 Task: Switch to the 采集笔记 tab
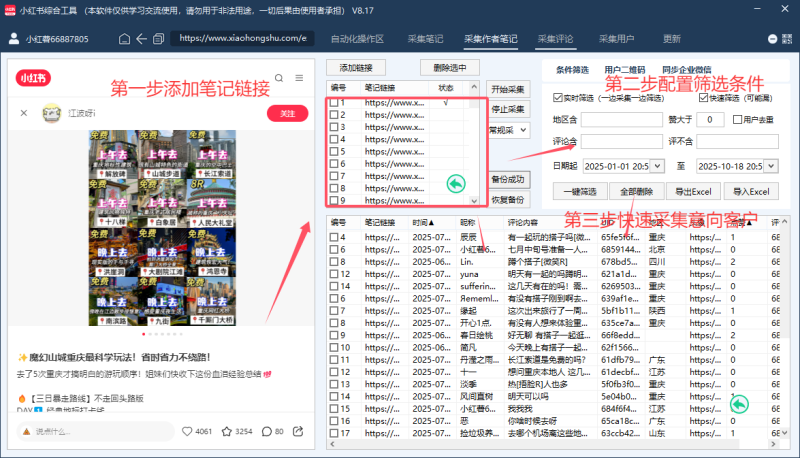(x=426, y=39)
